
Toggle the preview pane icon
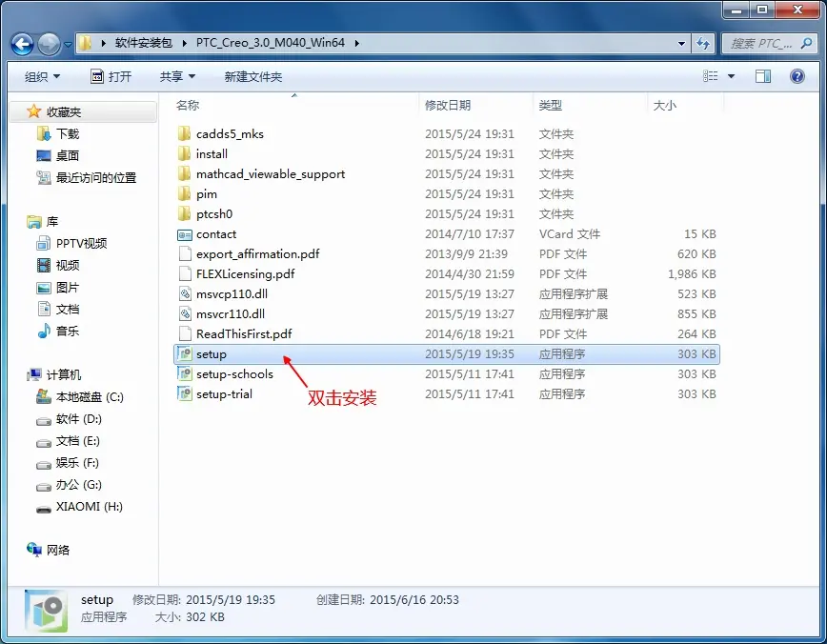(762, 76)
